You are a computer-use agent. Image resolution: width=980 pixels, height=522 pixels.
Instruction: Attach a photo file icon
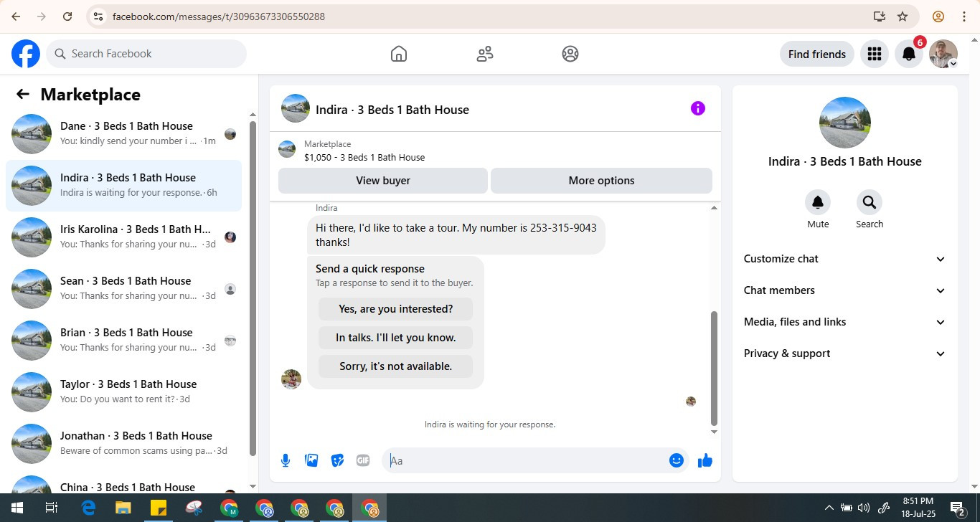(x=311, y=460)
